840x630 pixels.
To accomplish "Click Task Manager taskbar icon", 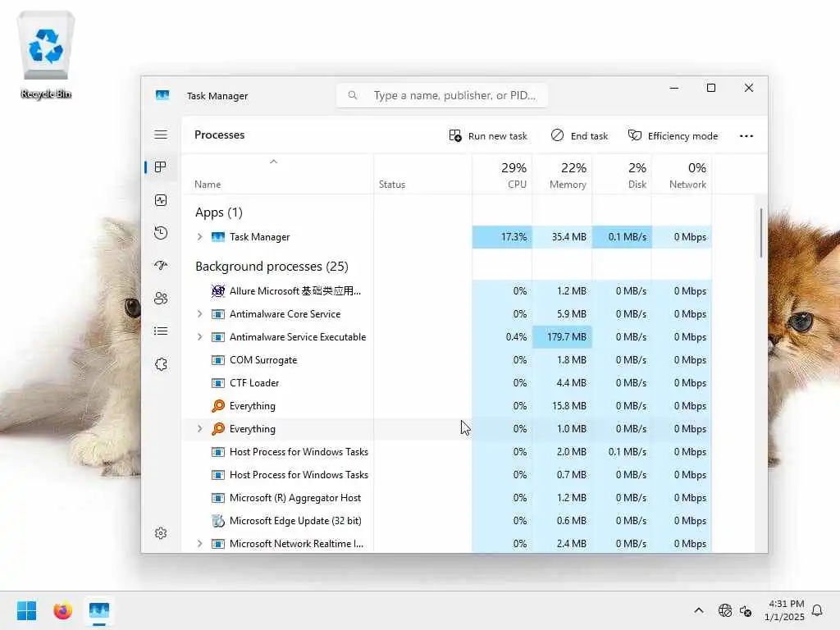I will coord(99,610).
